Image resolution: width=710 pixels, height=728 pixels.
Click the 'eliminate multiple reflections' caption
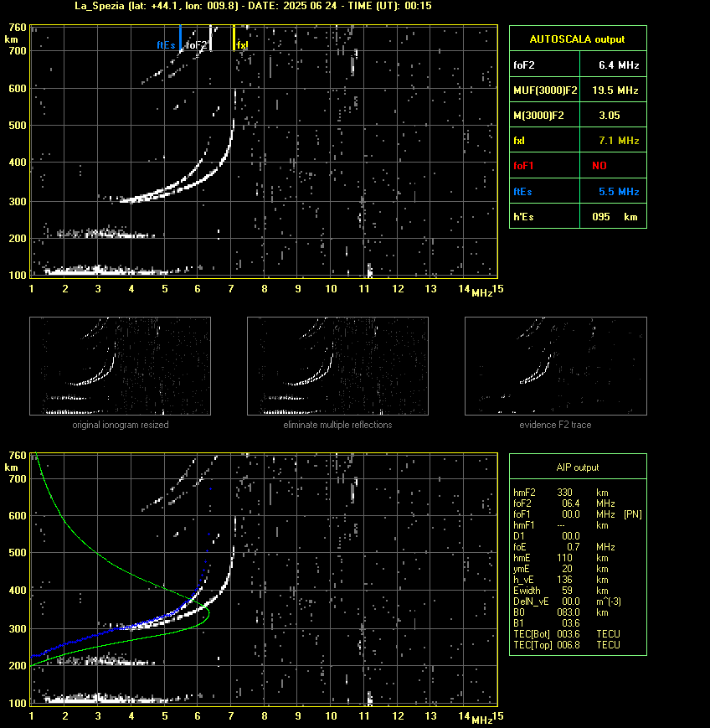pos(337,425)
